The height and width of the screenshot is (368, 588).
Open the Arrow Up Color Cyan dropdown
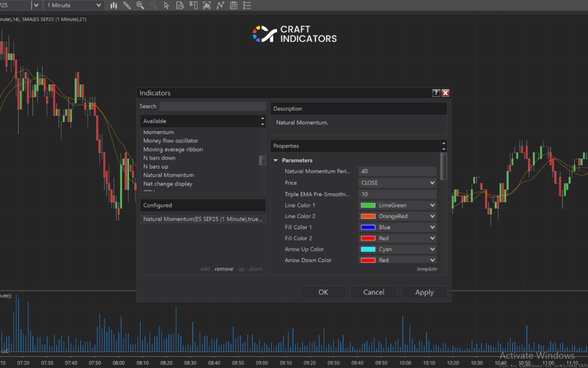pos(397,249)
